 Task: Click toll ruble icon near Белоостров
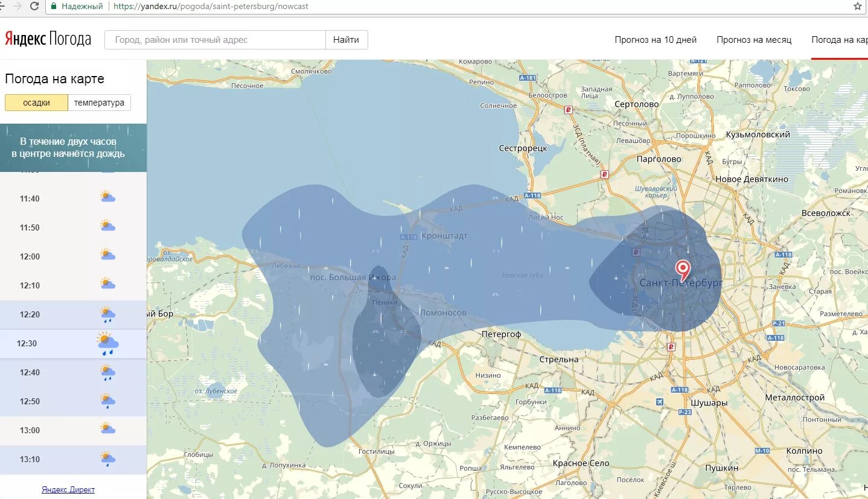tap(568, 110)
